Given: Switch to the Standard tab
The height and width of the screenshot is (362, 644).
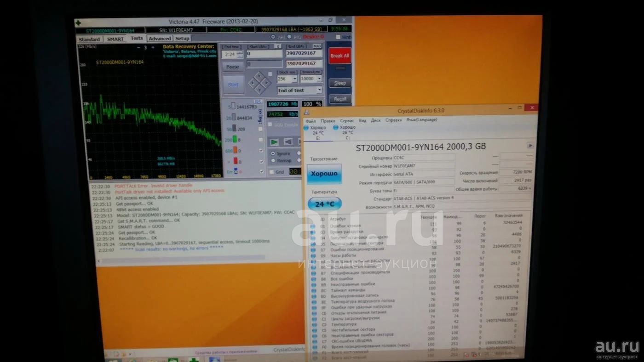Looking at the screenshot, I should pos(89,39).
